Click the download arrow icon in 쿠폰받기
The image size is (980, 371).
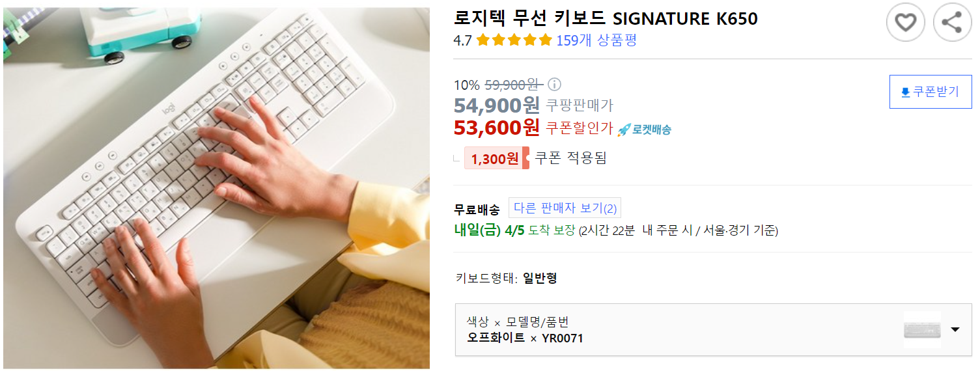click(905, 92)
